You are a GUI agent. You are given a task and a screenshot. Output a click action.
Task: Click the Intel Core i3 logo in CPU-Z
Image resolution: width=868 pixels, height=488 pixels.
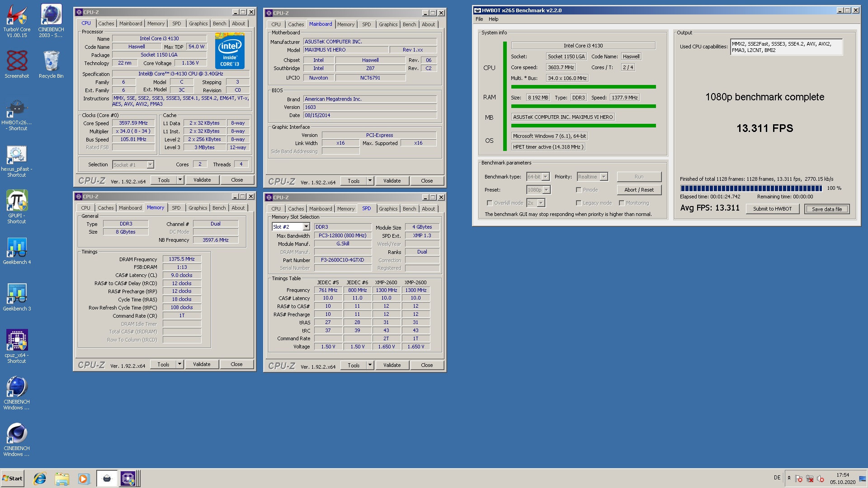click(x=230, y=51)
